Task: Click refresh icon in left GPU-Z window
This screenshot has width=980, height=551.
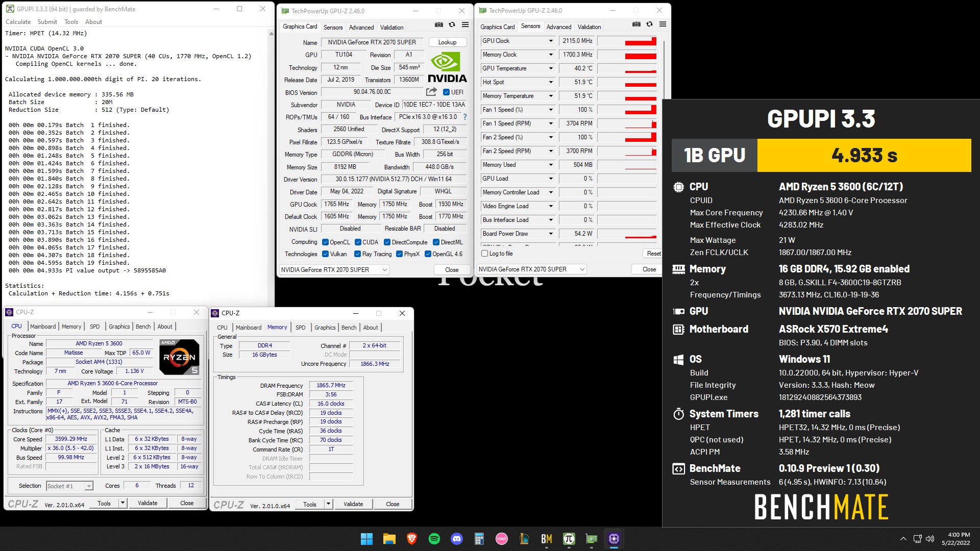Action: (x=452, y=24)
